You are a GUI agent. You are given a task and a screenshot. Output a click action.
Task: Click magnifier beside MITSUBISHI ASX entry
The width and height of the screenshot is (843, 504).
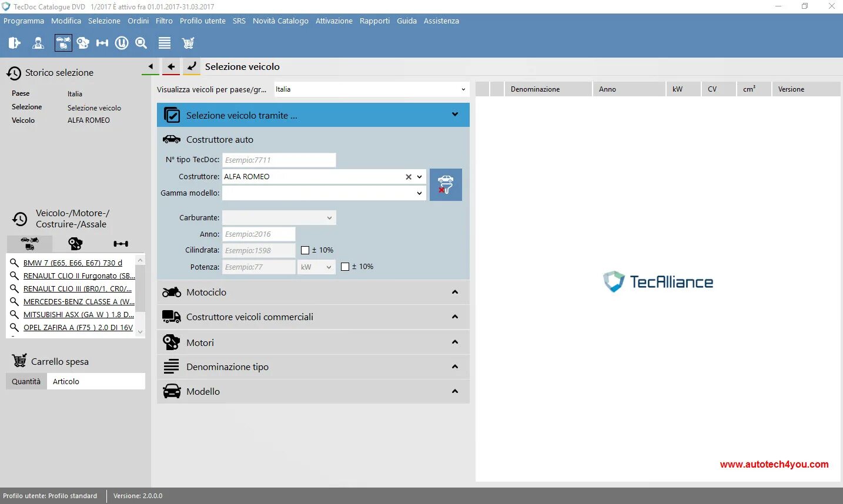tap(14, 314)
